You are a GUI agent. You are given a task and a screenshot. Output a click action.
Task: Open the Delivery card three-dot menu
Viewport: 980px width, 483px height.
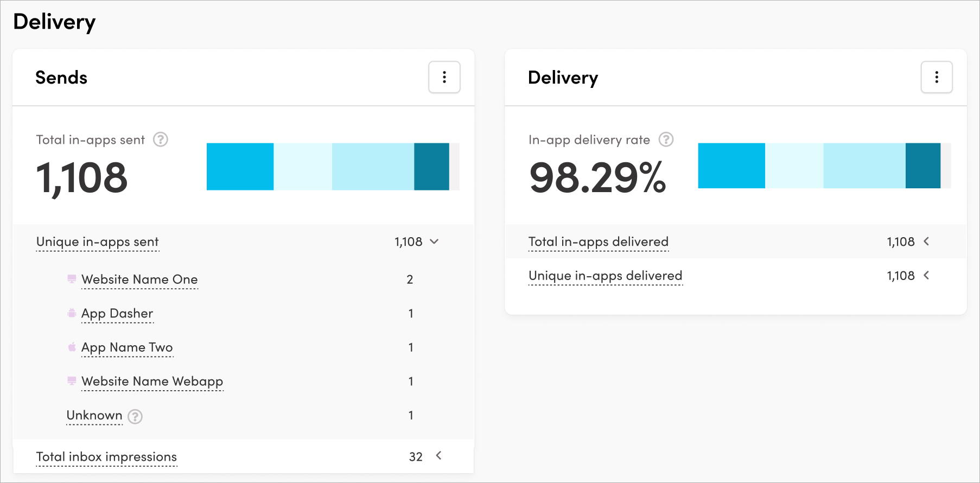click(x=937, y=77)
